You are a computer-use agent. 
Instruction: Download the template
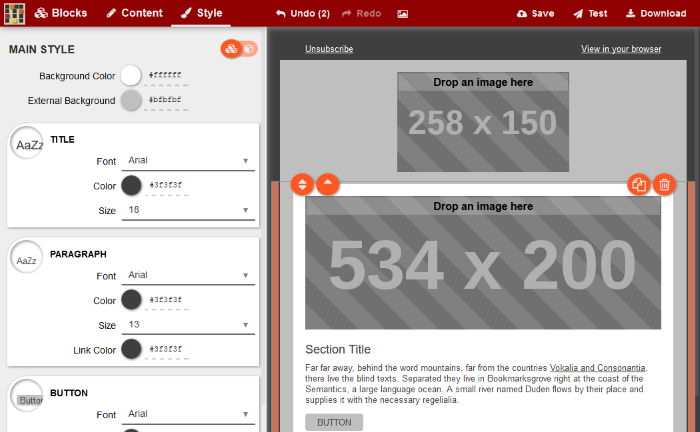click(x=656, y=14)
